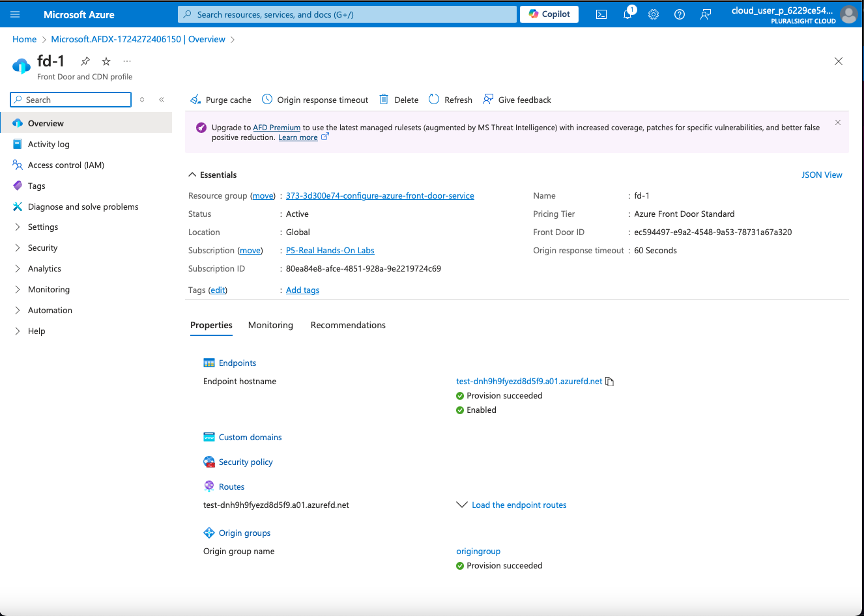Open the resource group link 373-3d300e74

click(x=380, y=195)
